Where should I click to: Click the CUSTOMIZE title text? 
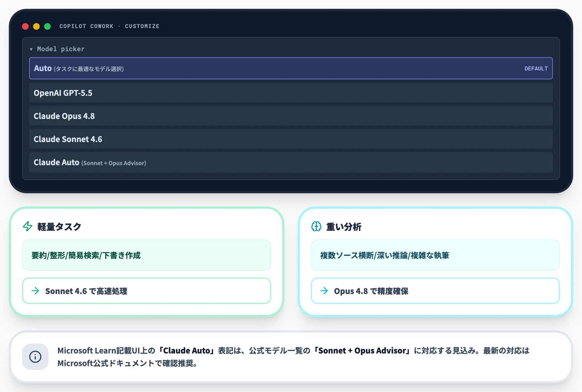[142, 26]
